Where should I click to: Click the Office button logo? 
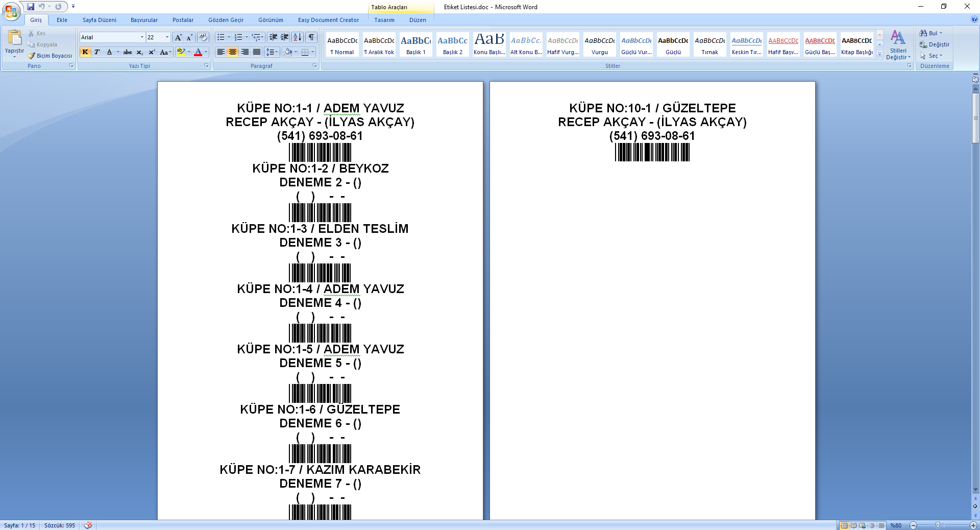[x=11, y=11]
